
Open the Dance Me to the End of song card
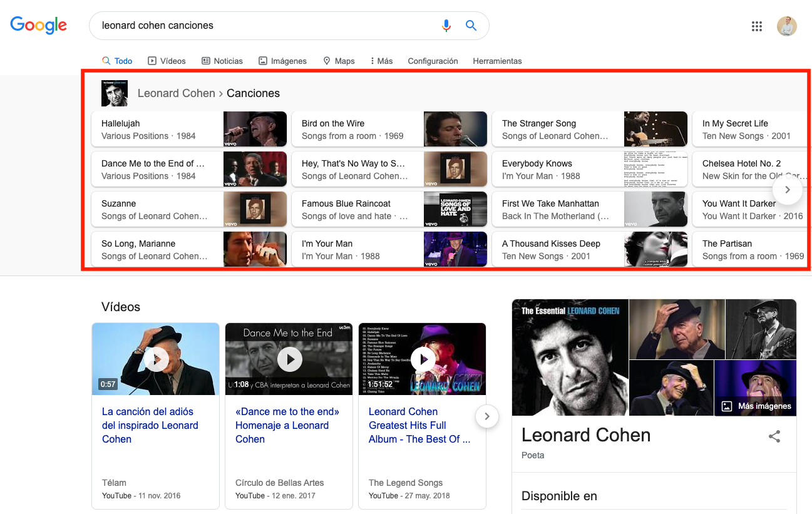coord(189,169)
